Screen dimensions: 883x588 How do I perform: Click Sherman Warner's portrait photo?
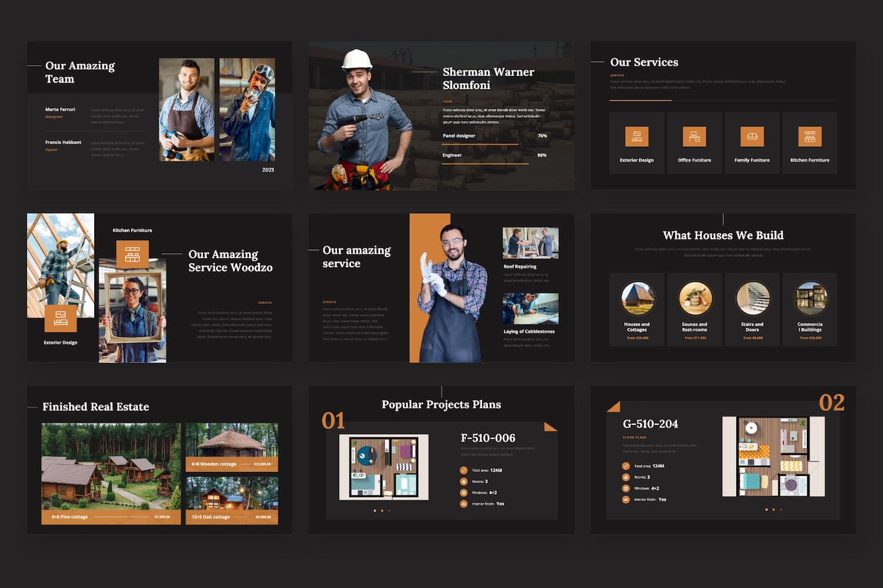pos(361,109)
